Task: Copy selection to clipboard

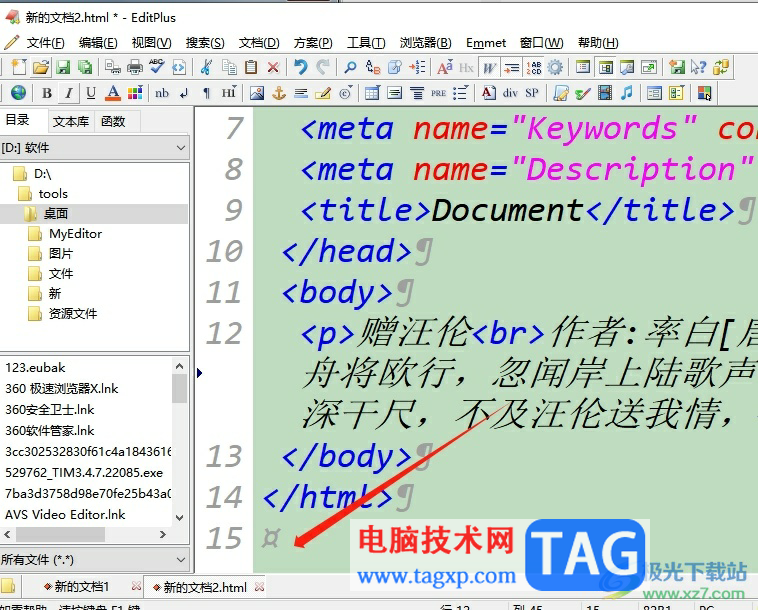Action: tap(229, 67)
